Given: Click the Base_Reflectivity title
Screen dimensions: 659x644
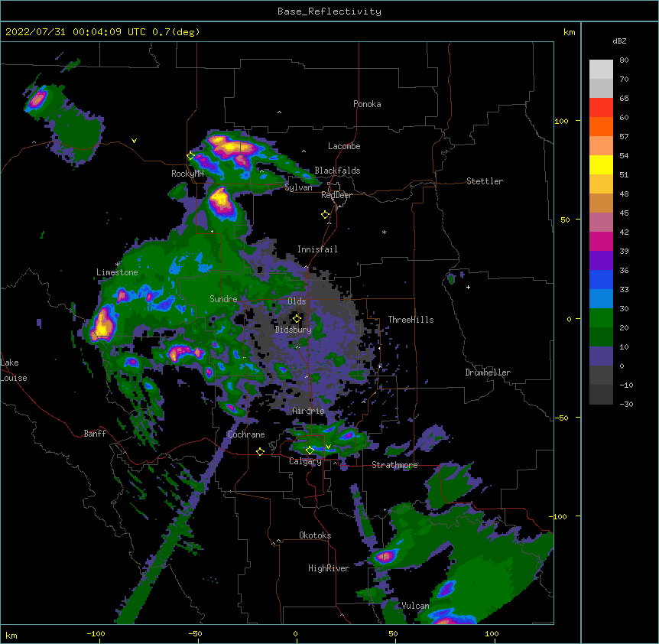Looking at the screenshot, I should point(329,11).
